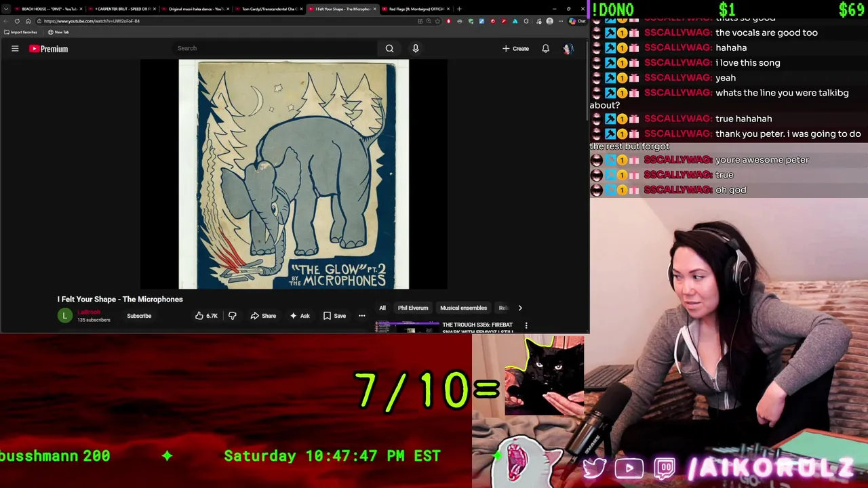Open the YouTube hamburger guide menu
Viewport: 868px width, 488px height.
(x=15, y=49)
